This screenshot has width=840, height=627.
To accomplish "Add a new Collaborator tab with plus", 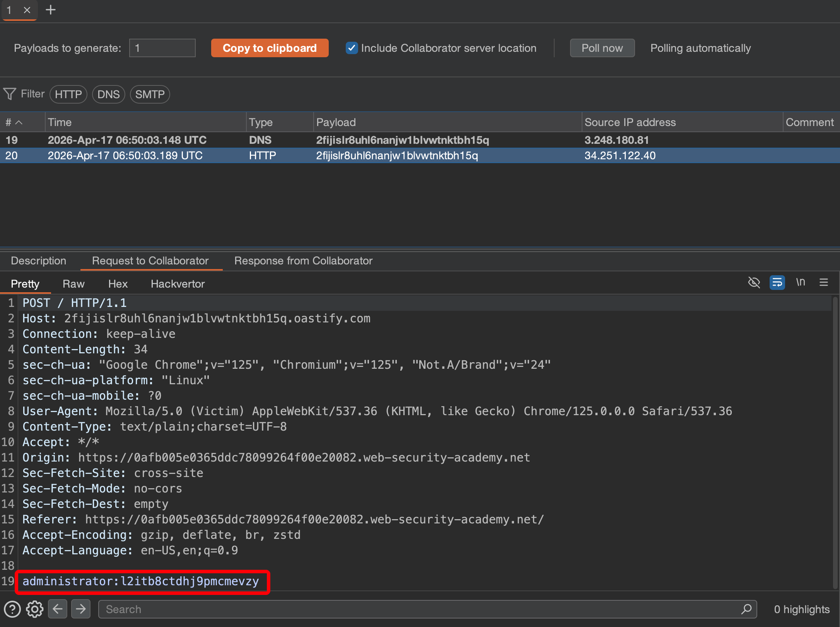I will (51, 10).
